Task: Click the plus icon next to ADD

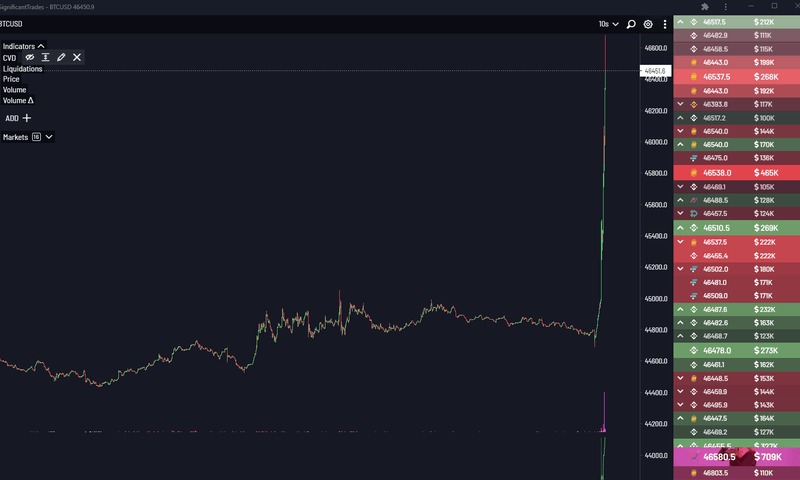Action: 27,118
